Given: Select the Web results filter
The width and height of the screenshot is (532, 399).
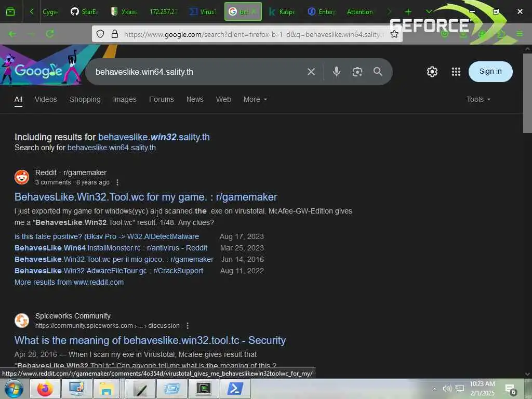Looking at the screenshot, I should [223, 99].
